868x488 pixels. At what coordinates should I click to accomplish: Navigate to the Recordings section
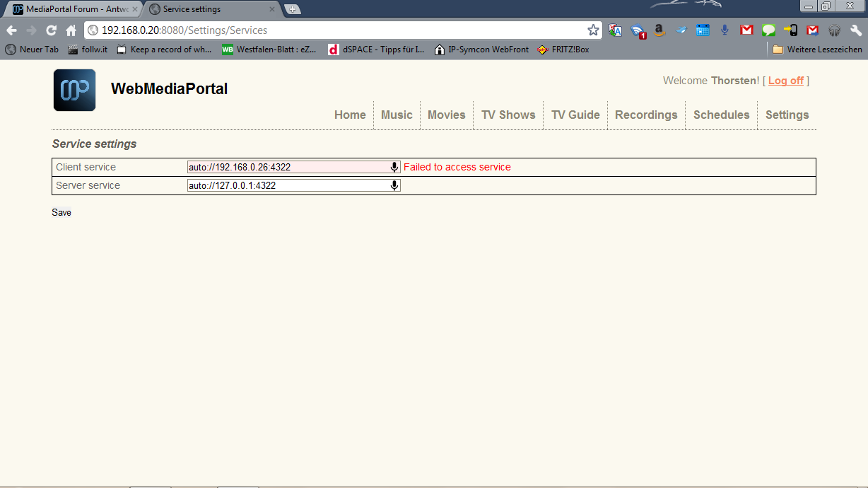click(x=646, y=115)
